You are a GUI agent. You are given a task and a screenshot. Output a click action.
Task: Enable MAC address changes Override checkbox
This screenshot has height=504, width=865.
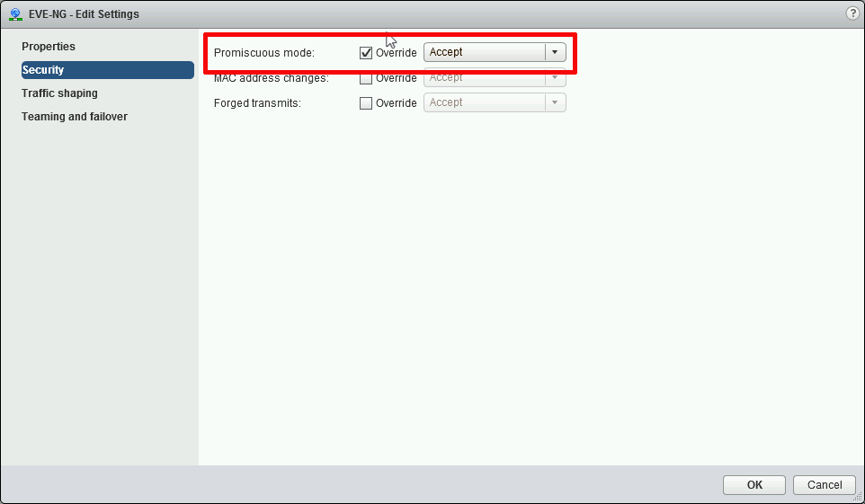coord(366,78)
